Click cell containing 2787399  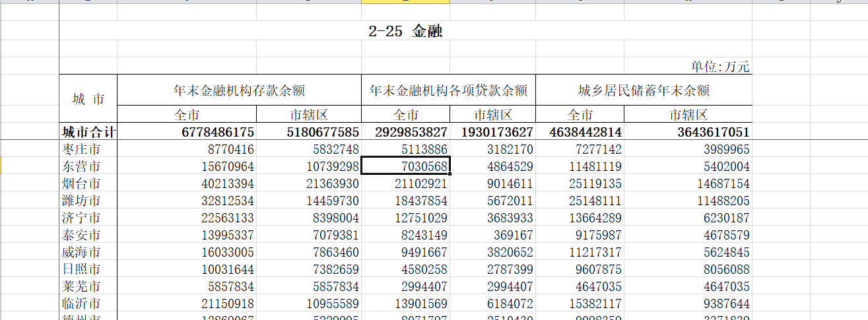click(x=492, y=269)
